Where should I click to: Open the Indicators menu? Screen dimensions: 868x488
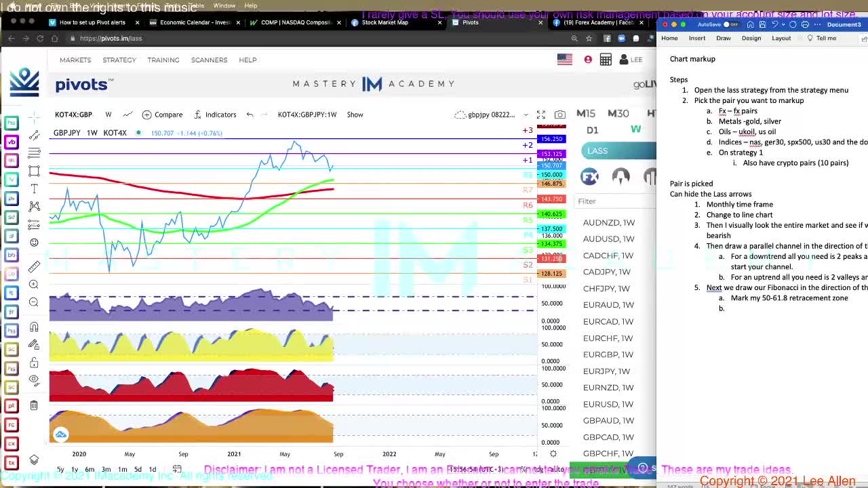point(215,115)
